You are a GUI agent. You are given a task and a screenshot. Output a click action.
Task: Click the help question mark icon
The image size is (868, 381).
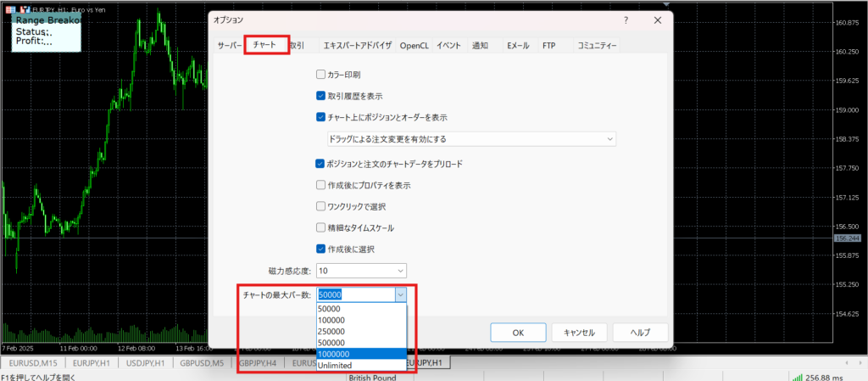tap(626, 20)
